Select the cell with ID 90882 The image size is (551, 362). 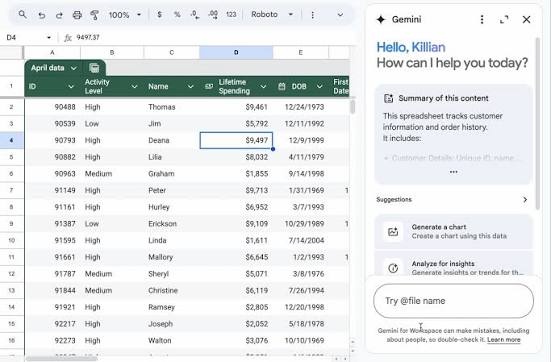[x=52, y=157]
